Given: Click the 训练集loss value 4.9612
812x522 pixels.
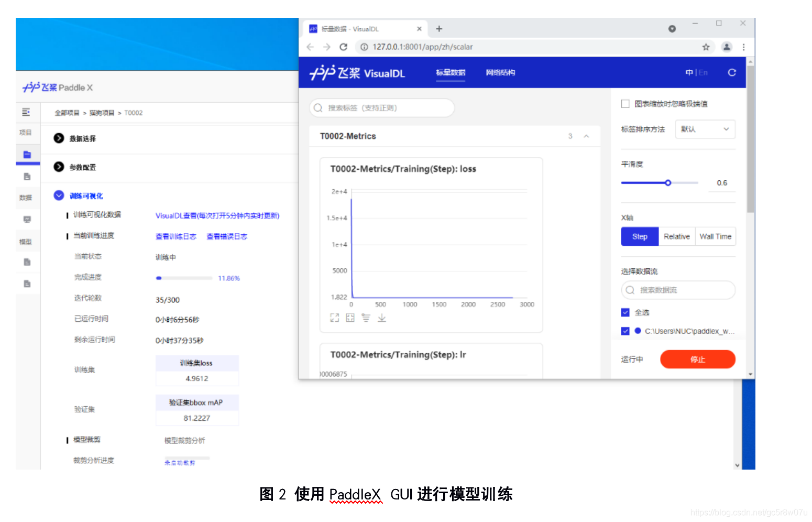Looking at the screenshot, I should click(x=197, y=378).
